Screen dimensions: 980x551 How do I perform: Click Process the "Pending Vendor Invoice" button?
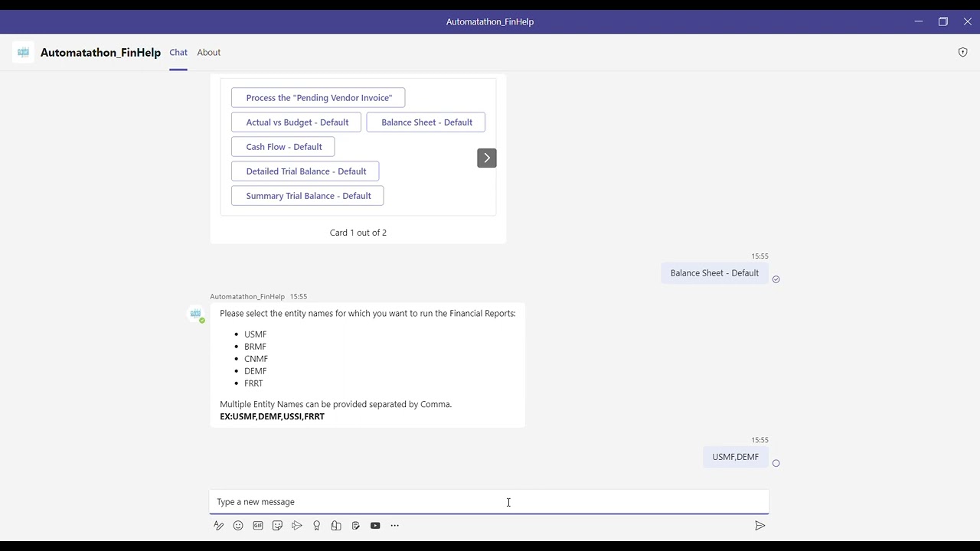[x=318, y=98]
